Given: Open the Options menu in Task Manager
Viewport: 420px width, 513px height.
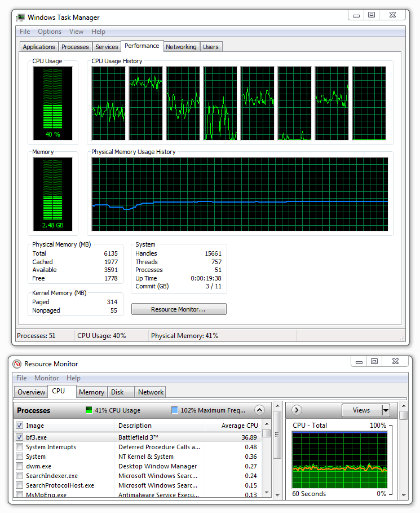Looking at the screenshot, I should click(x=50, y=32).
